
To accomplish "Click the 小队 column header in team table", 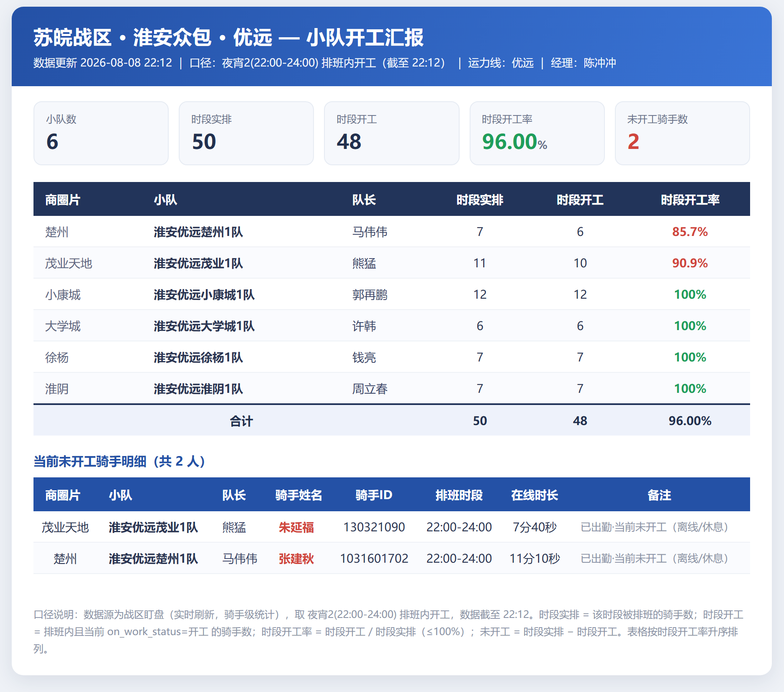I will tap(165, 200).
